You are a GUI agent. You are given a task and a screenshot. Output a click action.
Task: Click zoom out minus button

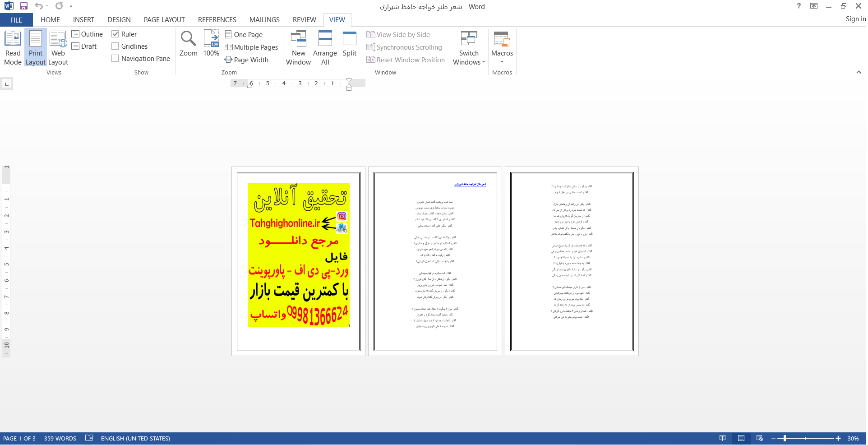click(x=773, y=438)
